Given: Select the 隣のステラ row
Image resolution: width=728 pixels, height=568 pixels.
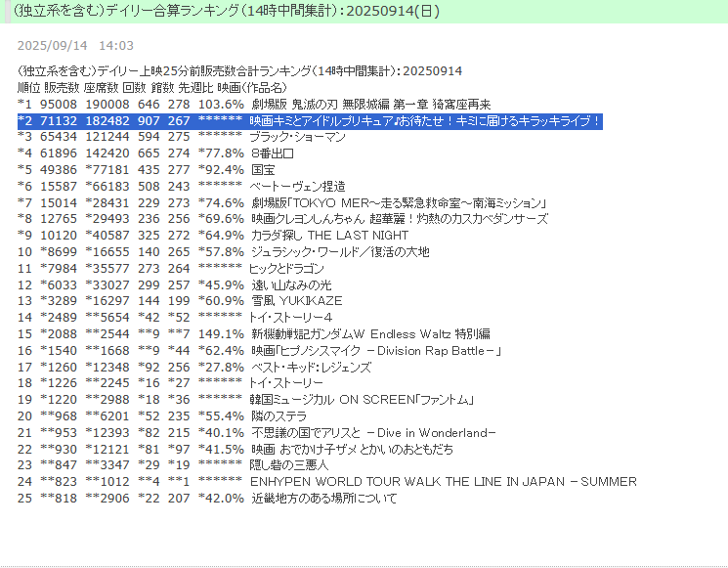Looking at the screenshot, I should click(x=162, y=416).
